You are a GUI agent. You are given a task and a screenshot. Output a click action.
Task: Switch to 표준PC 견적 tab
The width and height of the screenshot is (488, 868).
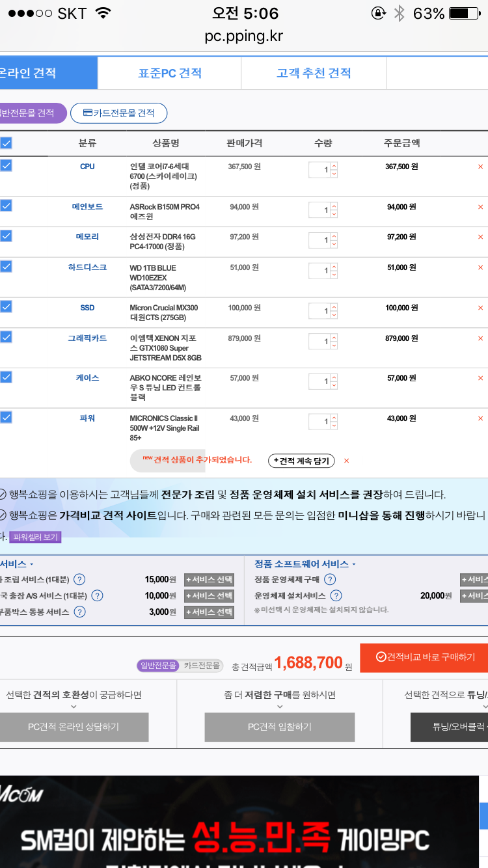[169, 74]
